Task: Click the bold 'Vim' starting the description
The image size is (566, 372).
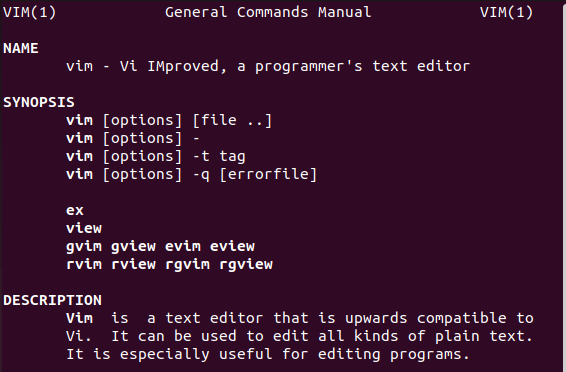Action: click(x=79, y=318)
